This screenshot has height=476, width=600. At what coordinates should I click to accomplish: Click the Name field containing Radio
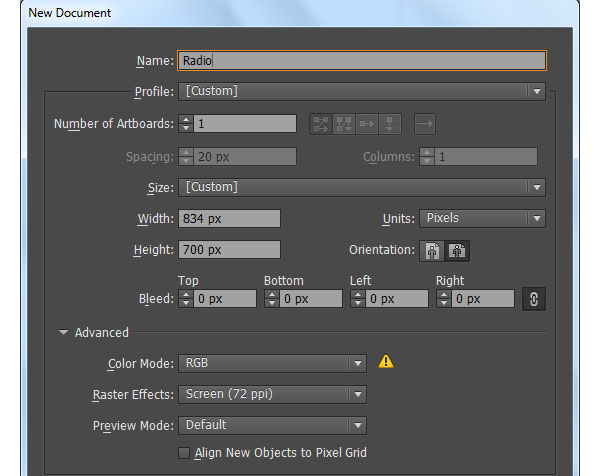(362, 60)
